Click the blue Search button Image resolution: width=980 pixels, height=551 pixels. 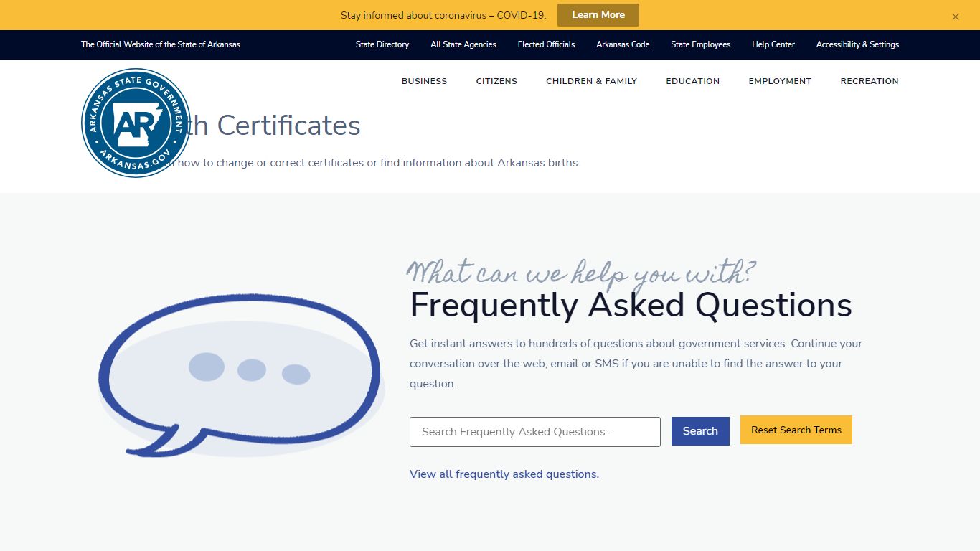(x=700, y=431)
